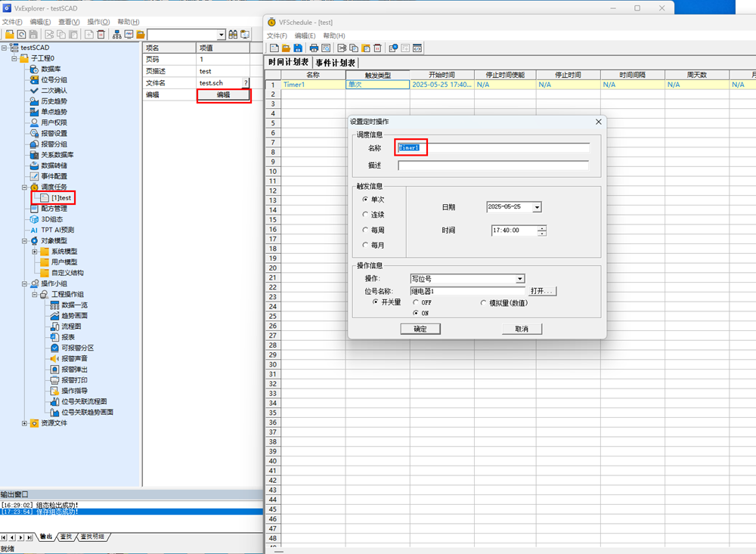Click print preview icon in VFSchedule toolbar

pyautogui.click(x=326, y=48)
